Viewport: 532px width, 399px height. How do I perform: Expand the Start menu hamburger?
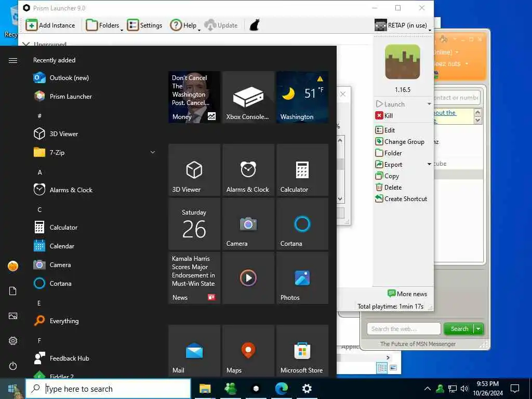click(x=13, y=60)
